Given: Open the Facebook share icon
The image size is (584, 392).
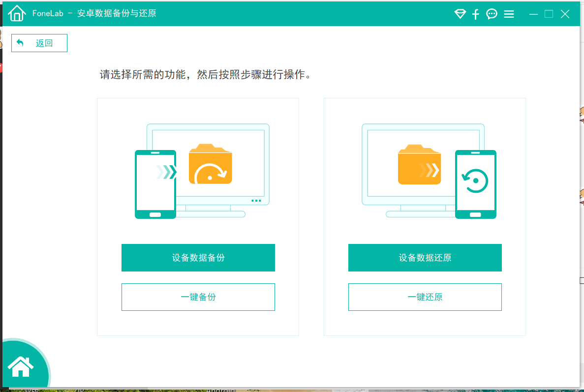Looking at the screenshot, I should coord(475,14).
